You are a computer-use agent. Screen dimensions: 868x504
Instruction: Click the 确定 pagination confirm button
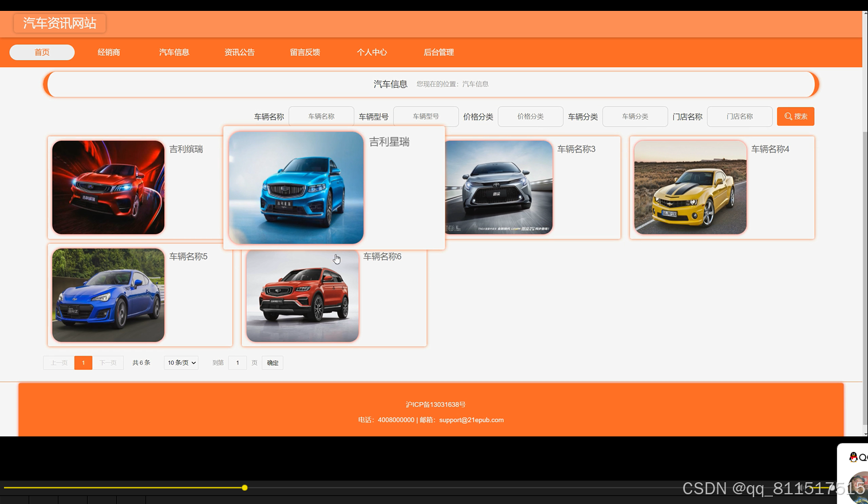pos(273,363)
